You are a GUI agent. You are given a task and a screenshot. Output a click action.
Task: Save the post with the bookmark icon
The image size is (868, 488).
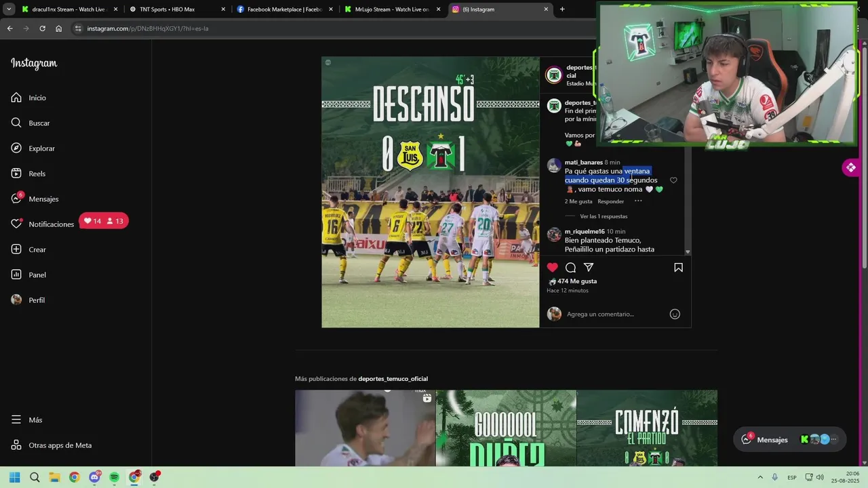(x=678, y=268)
